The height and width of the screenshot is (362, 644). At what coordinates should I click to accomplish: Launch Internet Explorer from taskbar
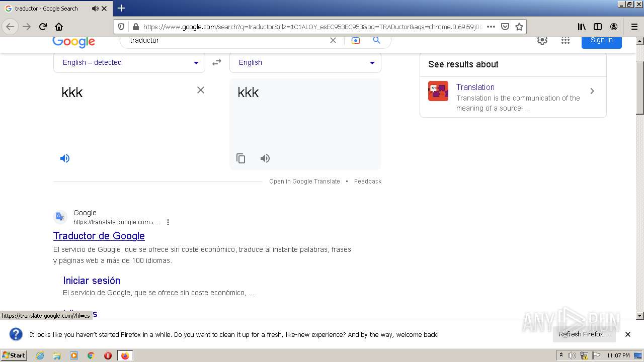pyautogui.click(x=40, y=355)
